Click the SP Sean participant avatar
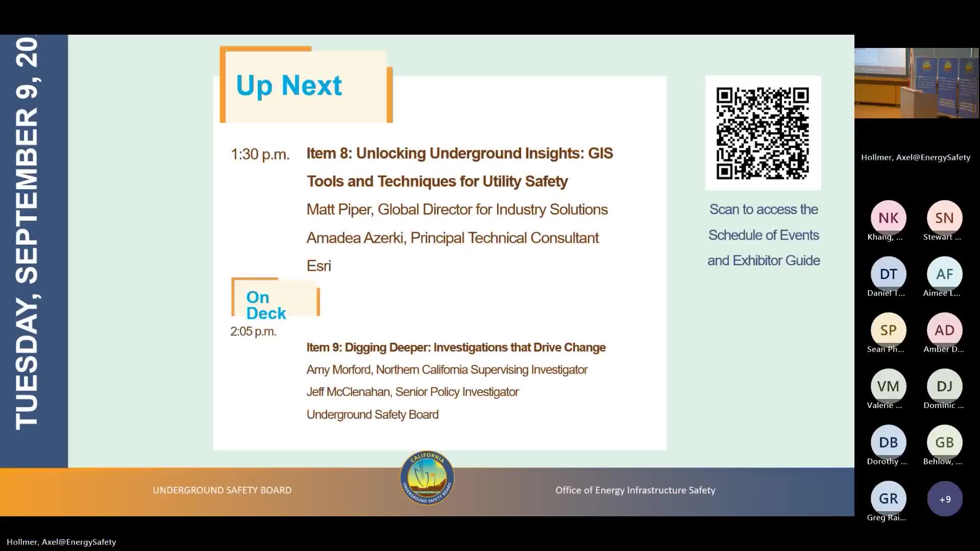This screenshot has width=980, height=551. click(888, 330)
